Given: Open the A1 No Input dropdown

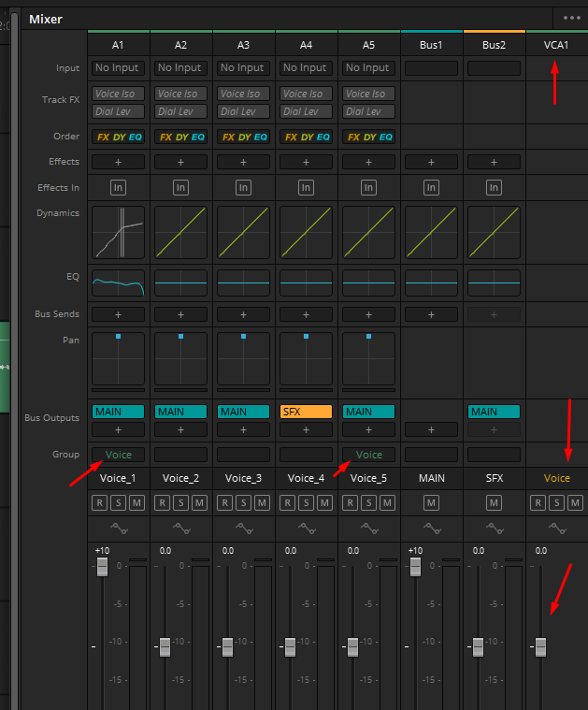Looking at the screenshot, I should 118,68.
